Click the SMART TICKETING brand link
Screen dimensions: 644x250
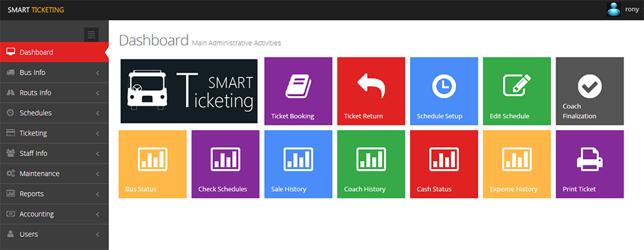(x=36, y=10)
